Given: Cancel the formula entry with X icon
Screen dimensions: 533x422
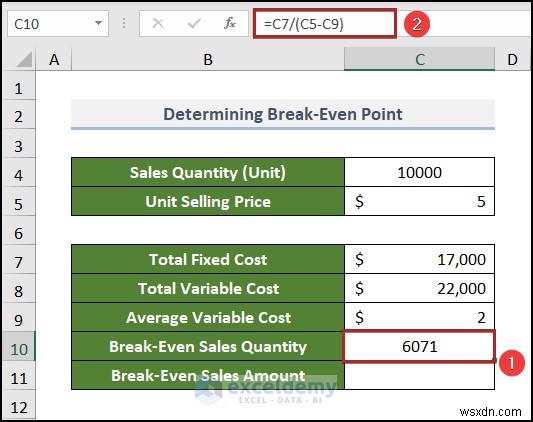Looking at the screenshot, I should click(158, 23).
